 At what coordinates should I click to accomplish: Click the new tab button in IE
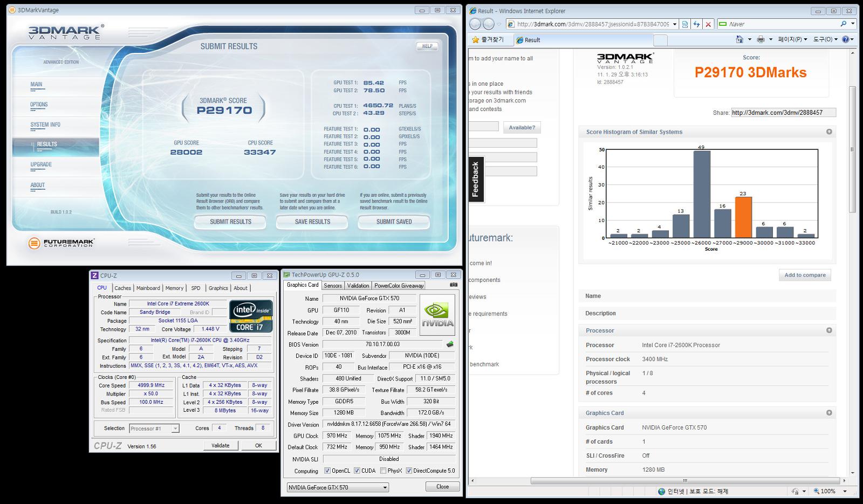pos(660,40)
